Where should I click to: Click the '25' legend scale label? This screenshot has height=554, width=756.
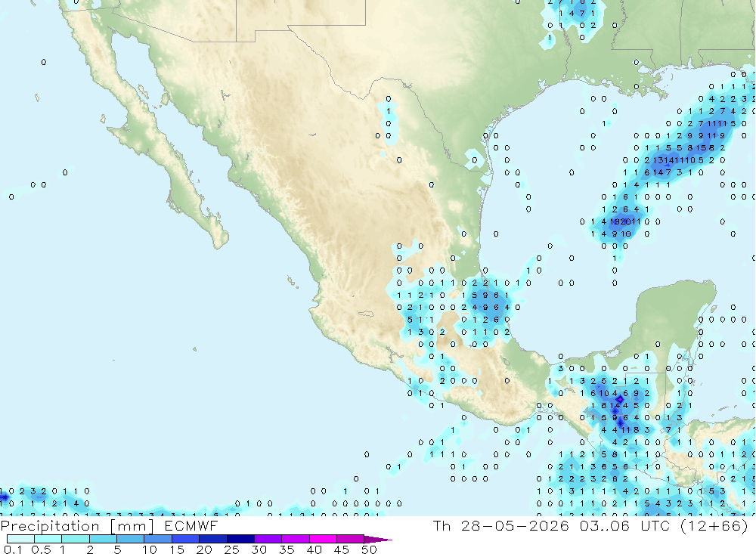(x=231, y=549)
